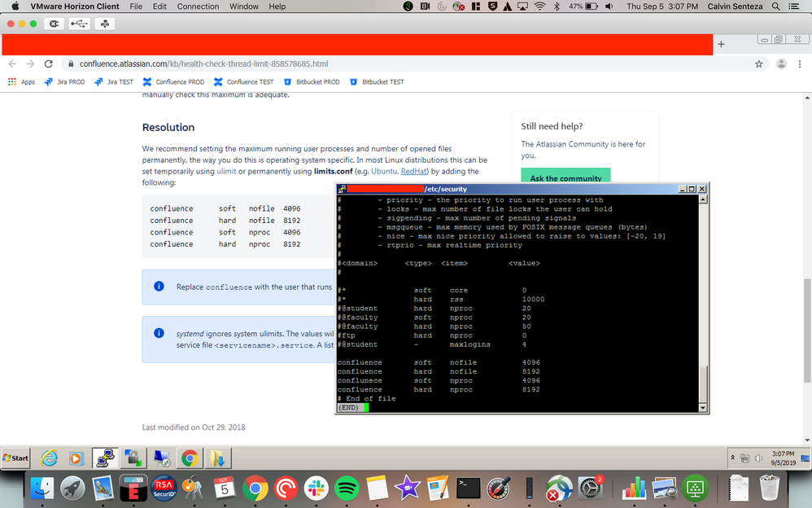The image size is (812, 508).
Task: Click the Resolution heading
Action: (x=168, y=128)
